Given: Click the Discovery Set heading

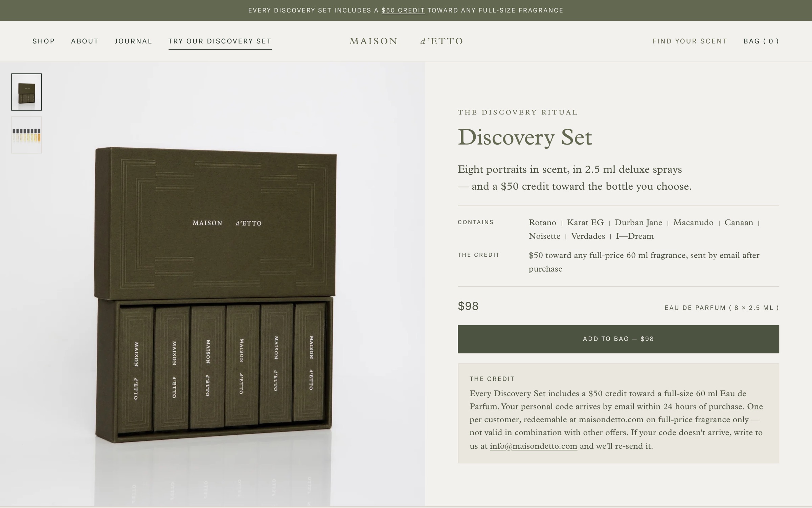Looking at the screenshot, I should click(525, 137).
